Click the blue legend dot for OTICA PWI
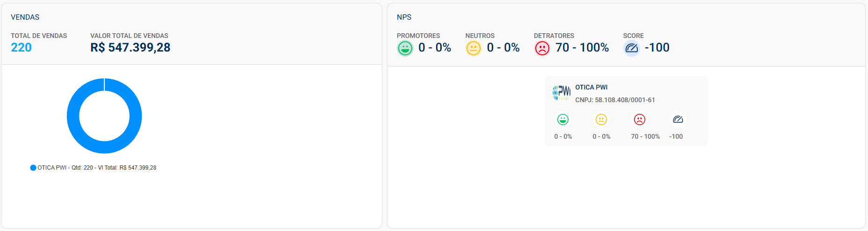This screenshot has height=231, width=868. (33, 168)
